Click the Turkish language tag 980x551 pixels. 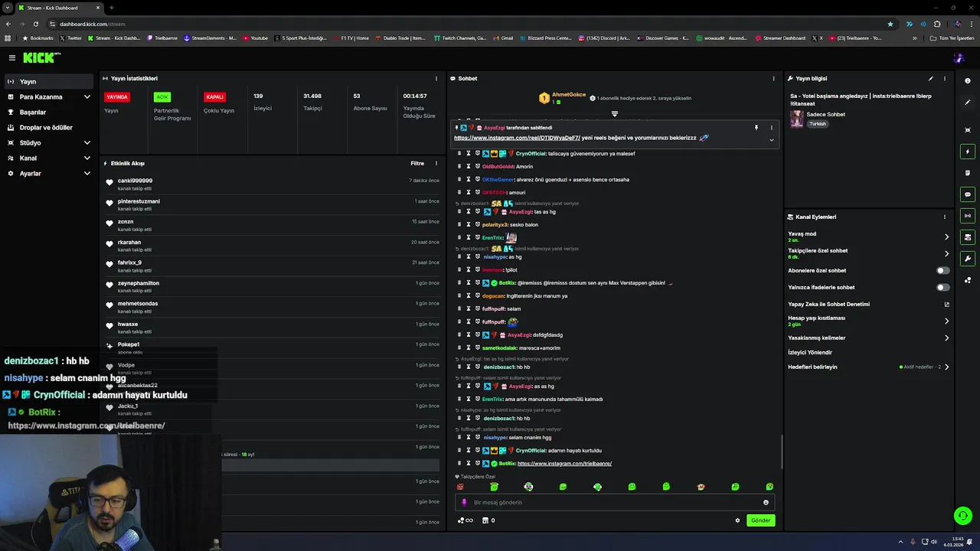click(818, 124)
